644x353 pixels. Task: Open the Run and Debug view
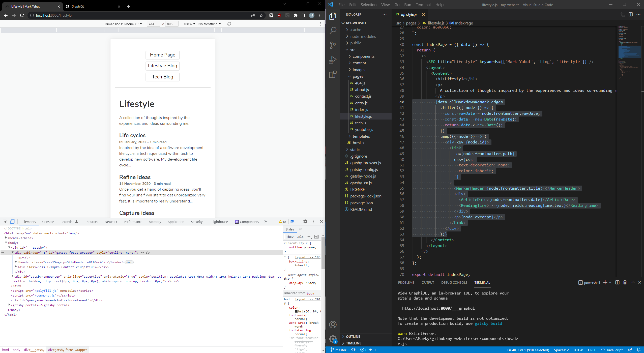click(x=333, y=60)
